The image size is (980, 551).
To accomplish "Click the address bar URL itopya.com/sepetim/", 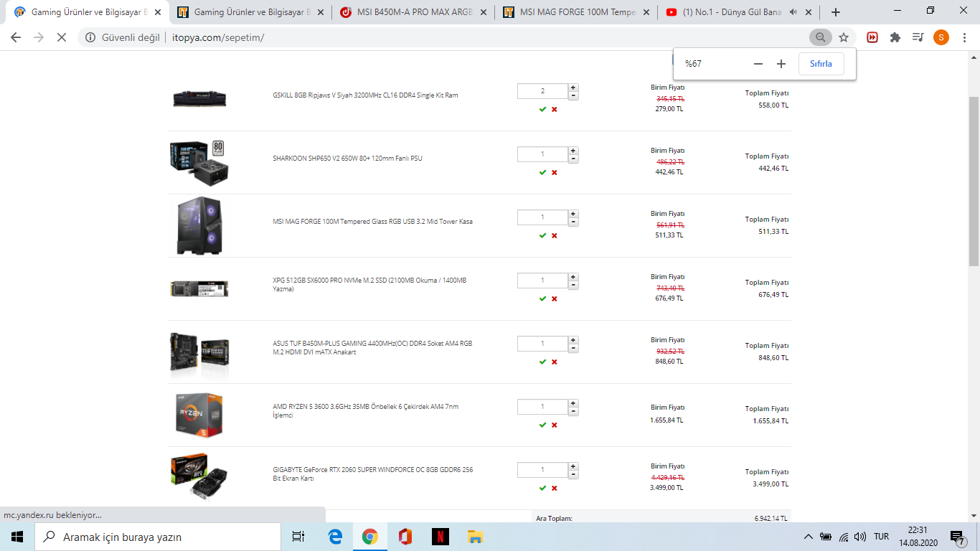I will 218,37.
